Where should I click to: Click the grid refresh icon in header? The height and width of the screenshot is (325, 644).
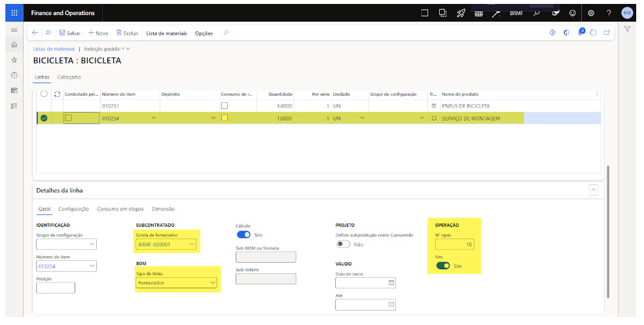click(x=57, y=94)
